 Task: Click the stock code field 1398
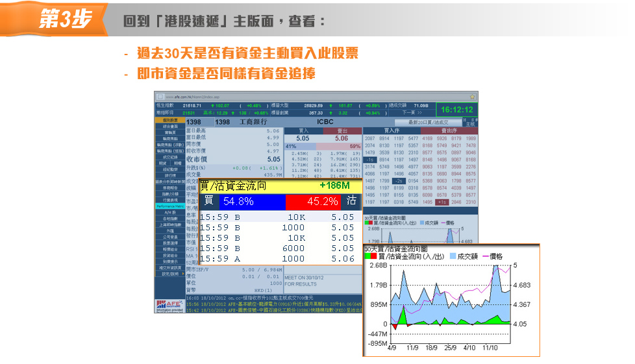[194, 122]
